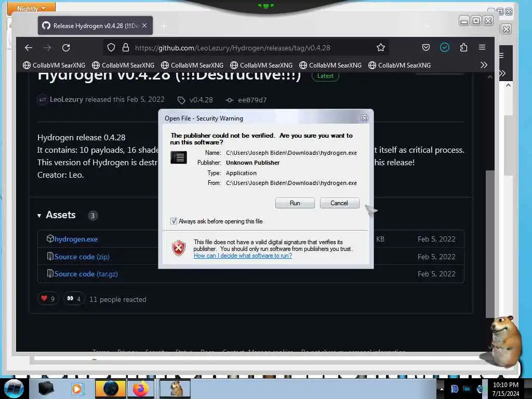Open the last CollabVM SearXNG bookmark

(400, 65)
